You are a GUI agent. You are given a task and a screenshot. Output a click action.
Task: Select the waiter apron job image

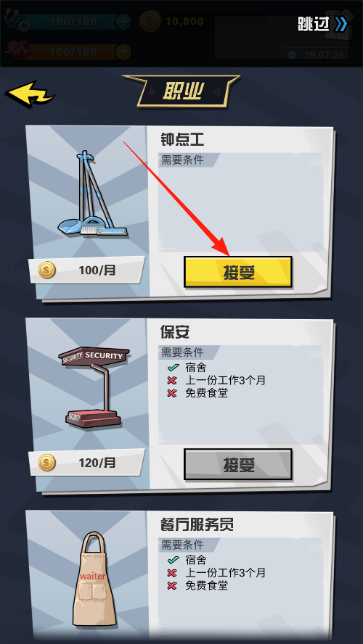94,579
